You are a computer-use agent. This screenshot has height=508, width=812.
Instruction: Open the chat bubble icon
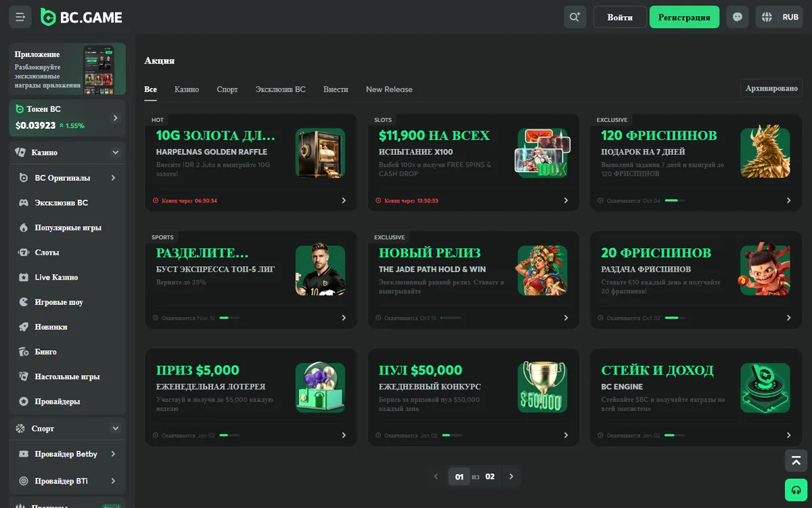pos(738,17)
